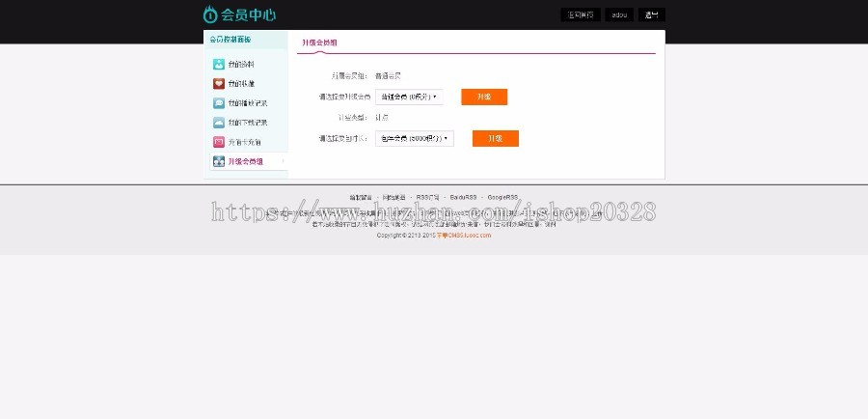Open the orange CMS link in copyright line

pyautogui.click(x=464, y=236)
